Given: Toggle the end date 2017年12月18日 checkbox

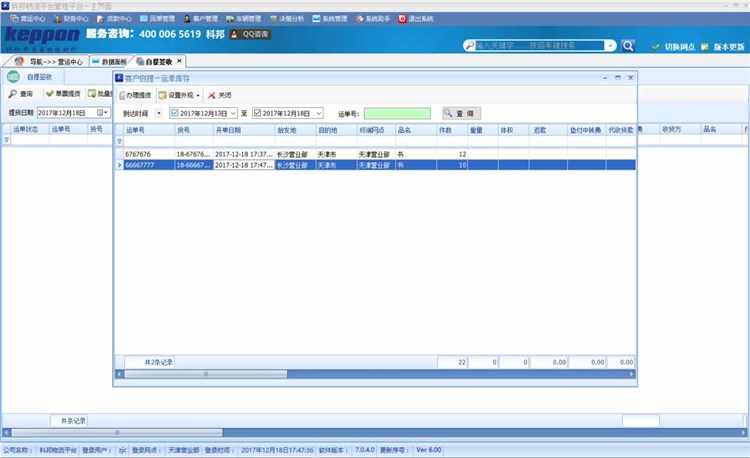Looking at the screenshot, I should (x=257, y=113).
